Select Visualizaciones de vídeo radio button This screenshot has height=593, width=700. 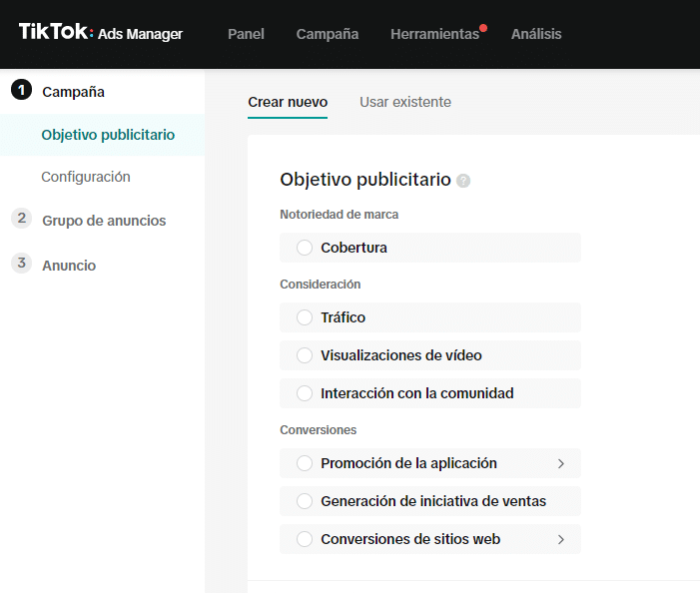[305, 355]
